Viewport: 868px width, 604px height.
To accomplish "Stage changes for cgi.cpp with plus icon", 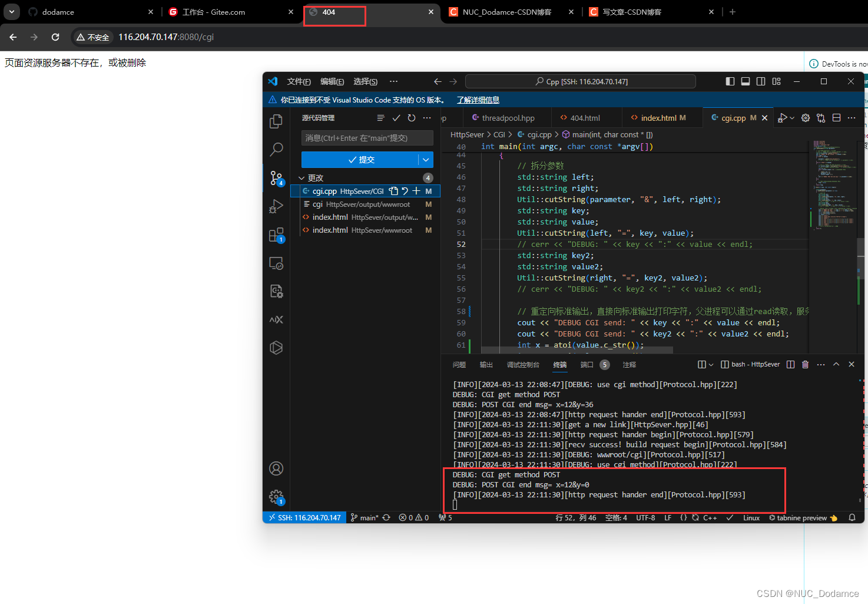I will point(416,191).
